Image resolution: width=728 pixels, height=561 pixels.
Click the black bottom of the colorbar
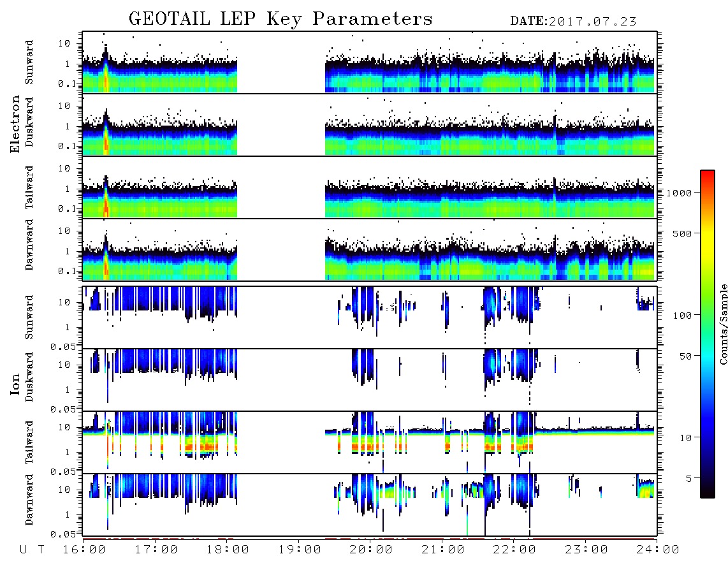(708, 492)
